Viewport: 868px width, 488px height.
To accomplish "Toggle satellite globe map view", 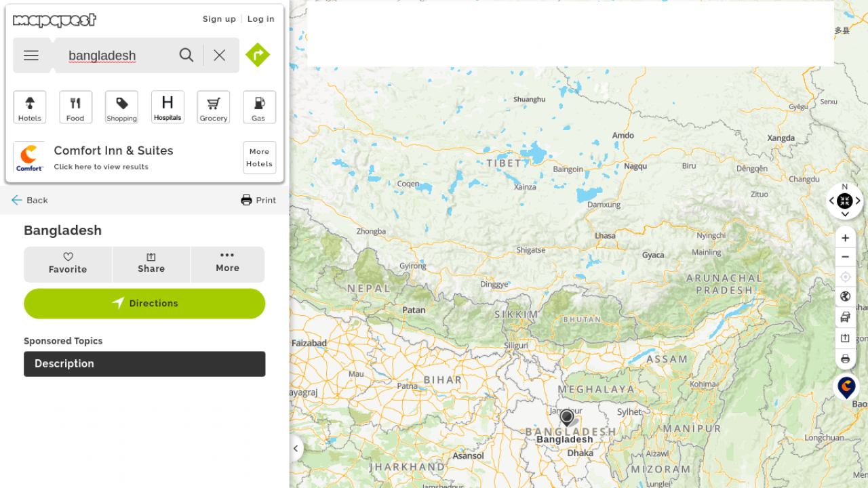I will [x=845, y=296].
